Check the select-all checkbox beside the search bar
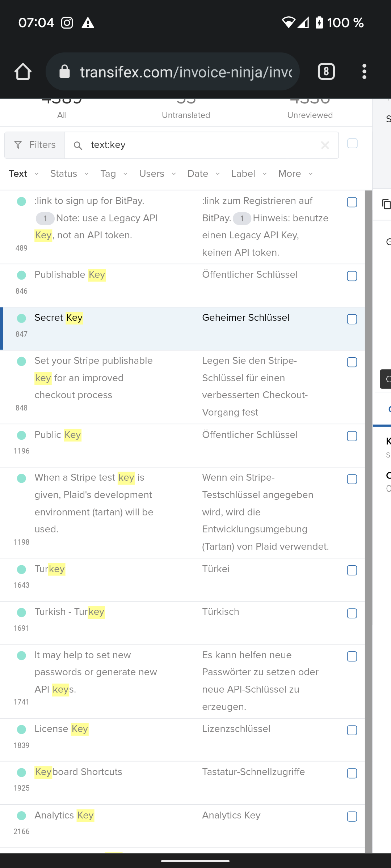The height and width of the screenshot is (868, 391). pyautogui.click(x=352, y=144)
